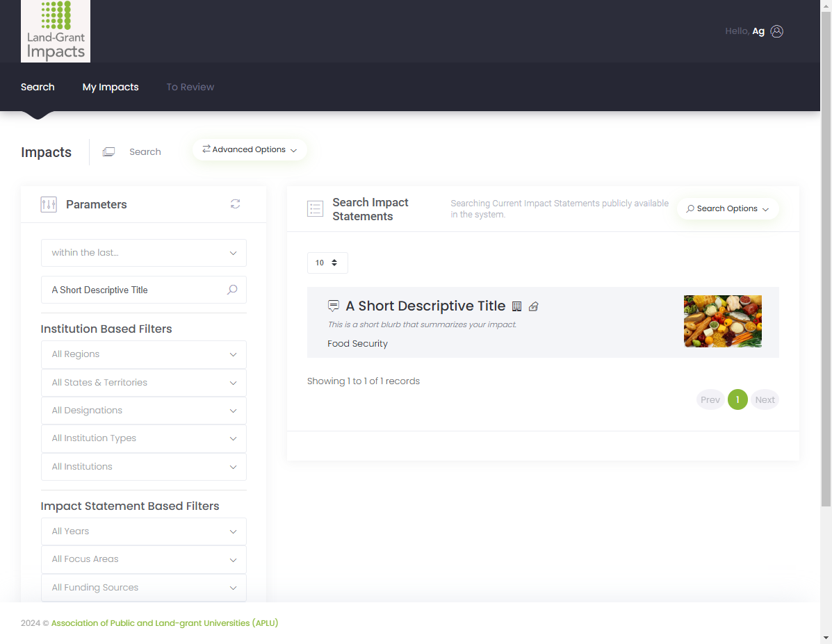This screenshot has width=832, height=644.
Task: Change the 10 records per page selector
Action: tap(327, 263)
